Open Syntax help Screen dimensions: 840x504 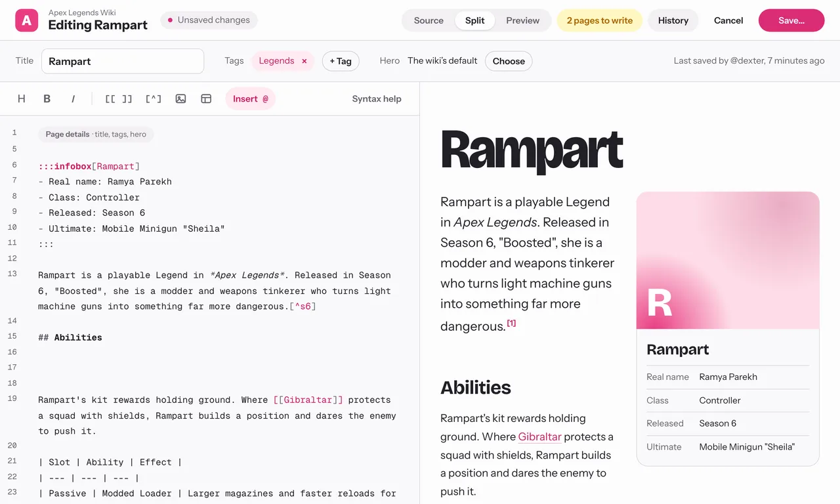[377, 98]
